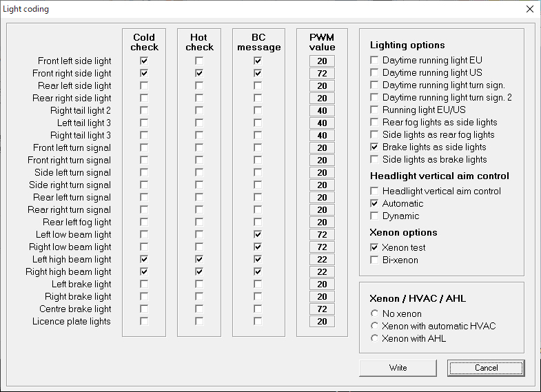Check Cold check for Rear left side light
This screenshot has width=541, height=392.
[x=144, y=86]
